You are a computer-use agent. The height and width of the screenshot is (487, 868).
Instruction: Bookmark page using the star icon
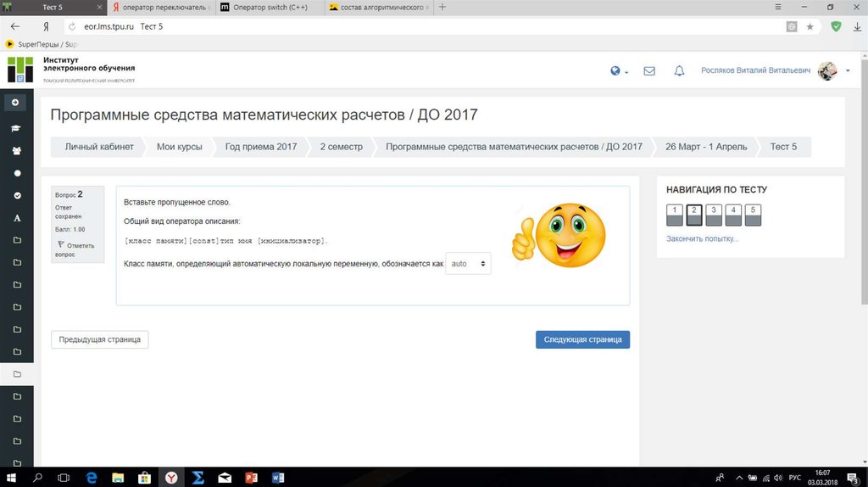810,26
